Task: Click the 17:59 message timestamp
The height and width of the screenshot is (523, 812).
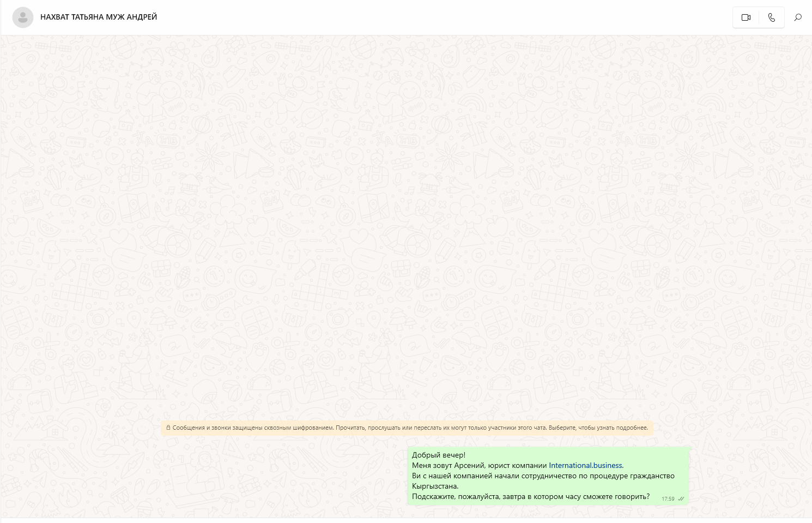Action: point(668,498)
